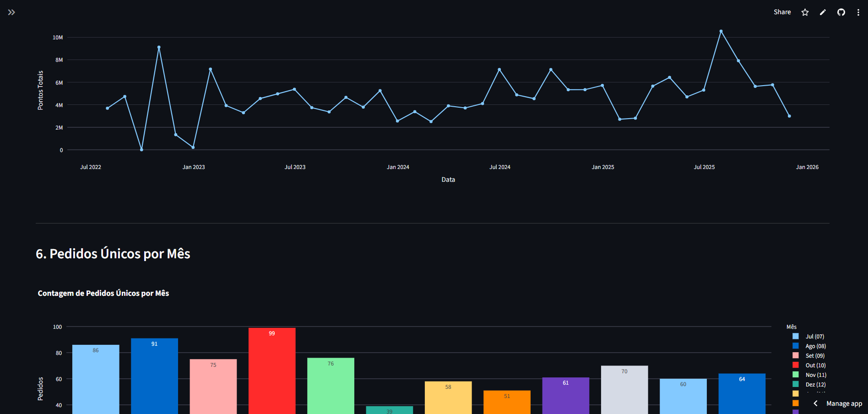Select the dark blue bar labeled 91
The image size is (868, 414).
[154, 376]
